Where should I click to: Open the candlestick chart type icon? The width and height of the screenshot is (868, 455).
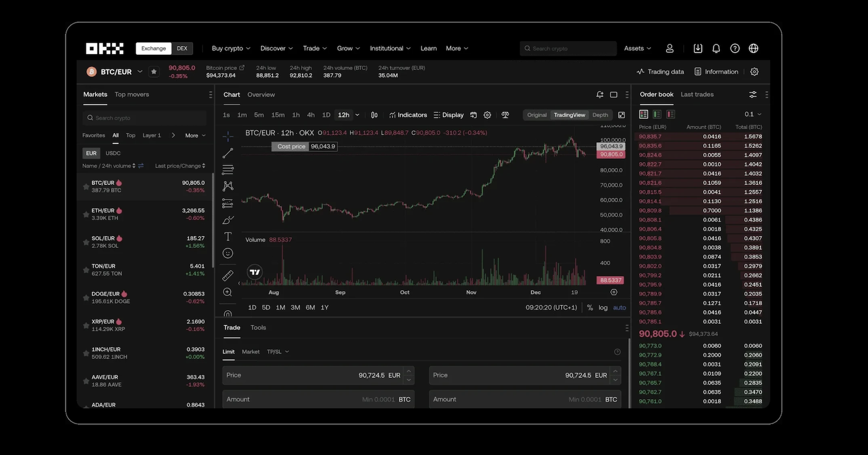click(374, 115)
